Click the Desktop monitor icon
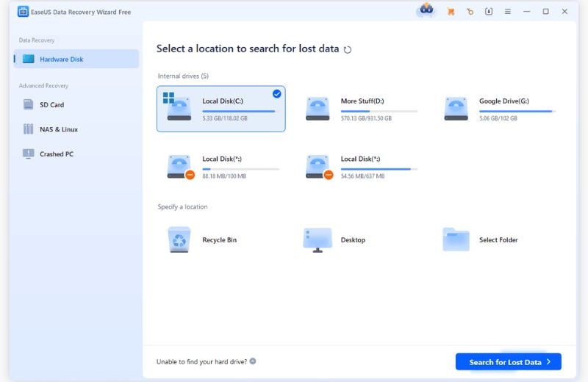This screenshot has width=588, height=382. 318,240
